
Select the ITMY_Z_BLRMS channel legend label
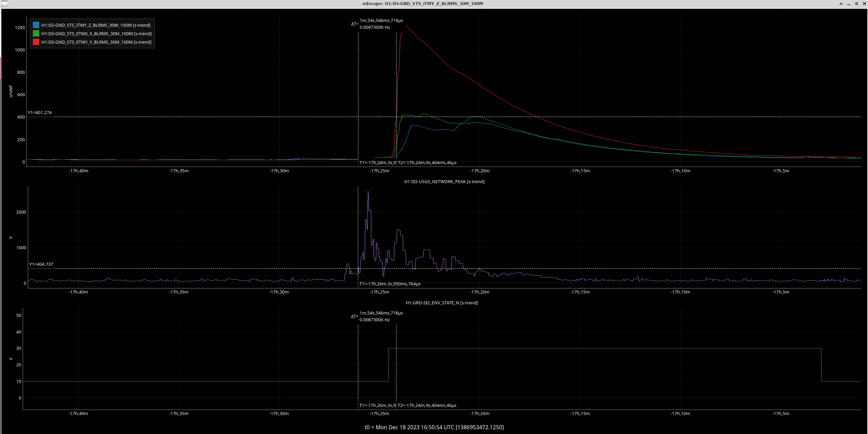point(96,25)
